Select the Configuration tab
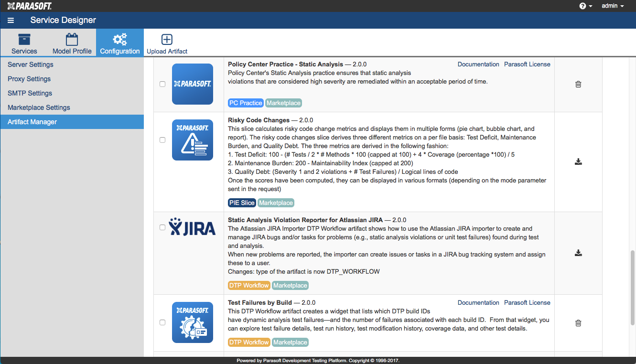Viewport: 636px width, 364px height. point(120,43)
